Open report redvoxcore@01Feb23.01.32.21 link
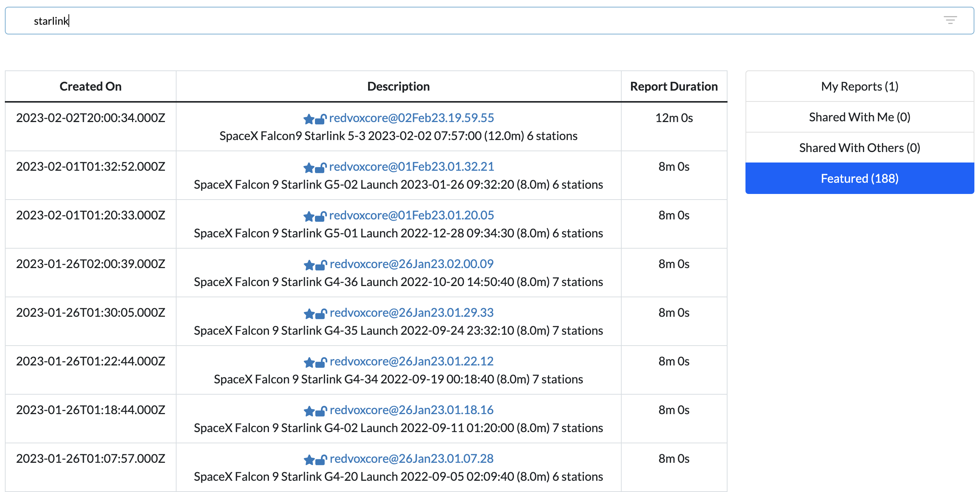980x492 pixels. point(411,167)
